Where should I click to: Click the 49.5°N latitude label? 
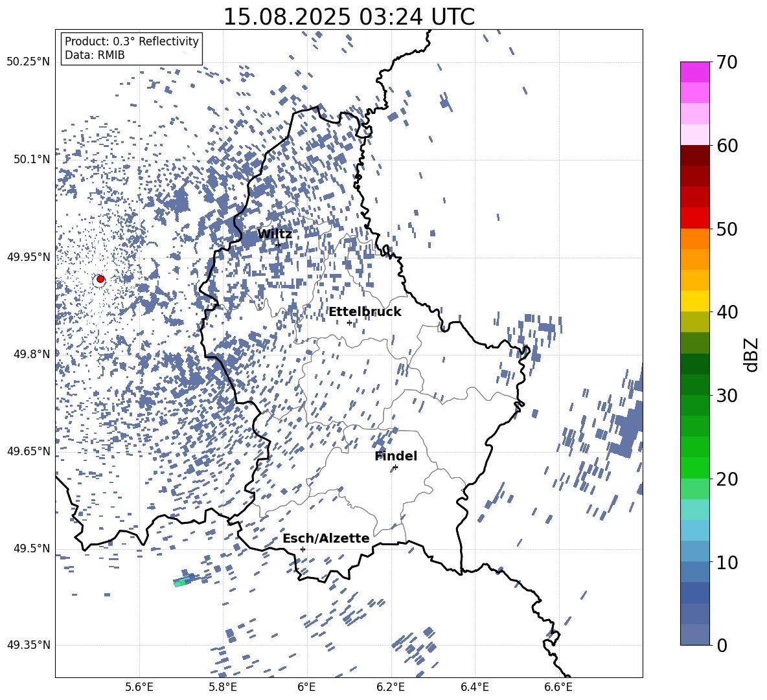pos(32,548)
